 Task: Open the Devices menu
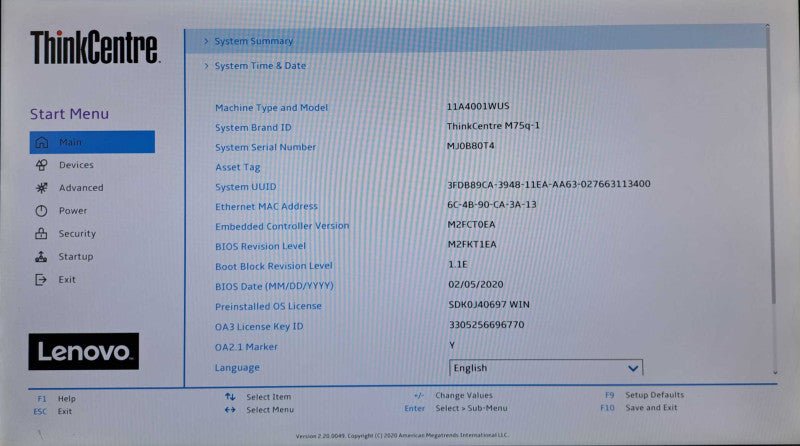[76, 165]
